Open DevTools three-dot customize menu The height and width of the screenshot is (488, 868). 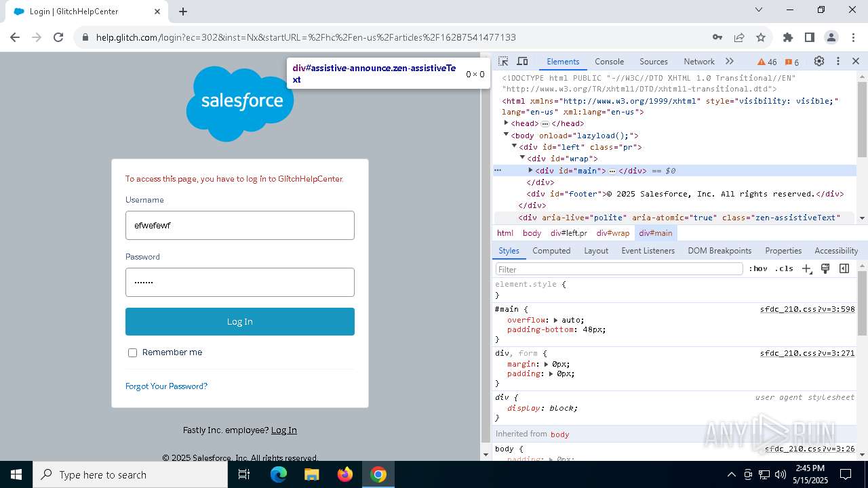click(x=838, y=61)
